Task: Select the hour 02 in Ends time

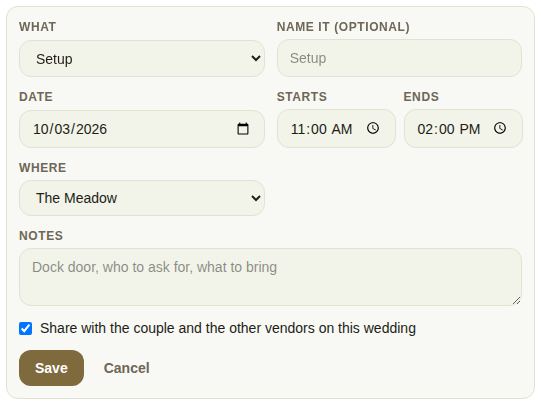Action: point(425,129)
